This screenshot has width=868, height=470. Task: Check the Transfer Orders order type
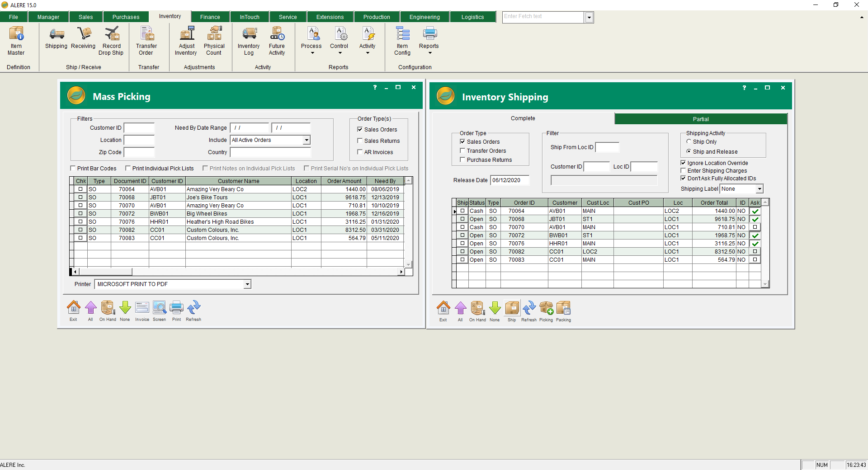coord(462,151)
